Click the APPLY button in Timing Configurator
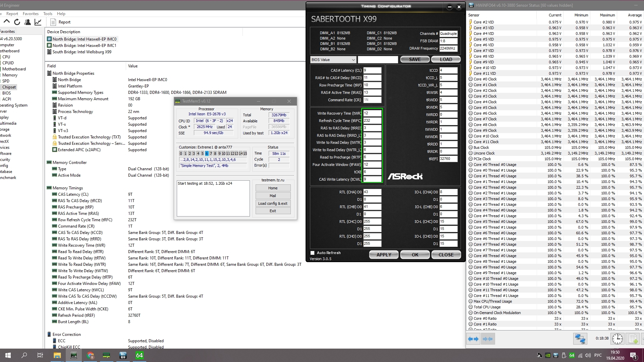This screenshot has width=644, height=362. pyautogui.click(x=384, y=255)
